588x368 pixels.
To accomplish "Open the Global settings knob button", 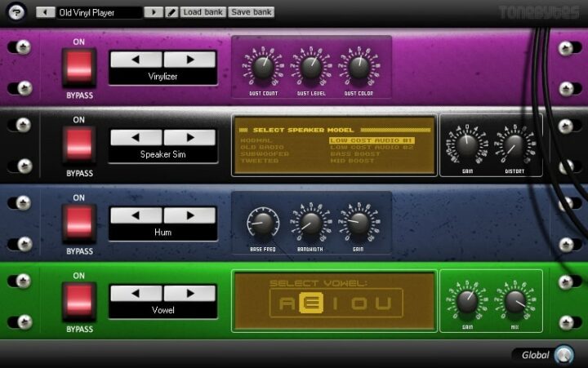I will click(x=563, y=355).
